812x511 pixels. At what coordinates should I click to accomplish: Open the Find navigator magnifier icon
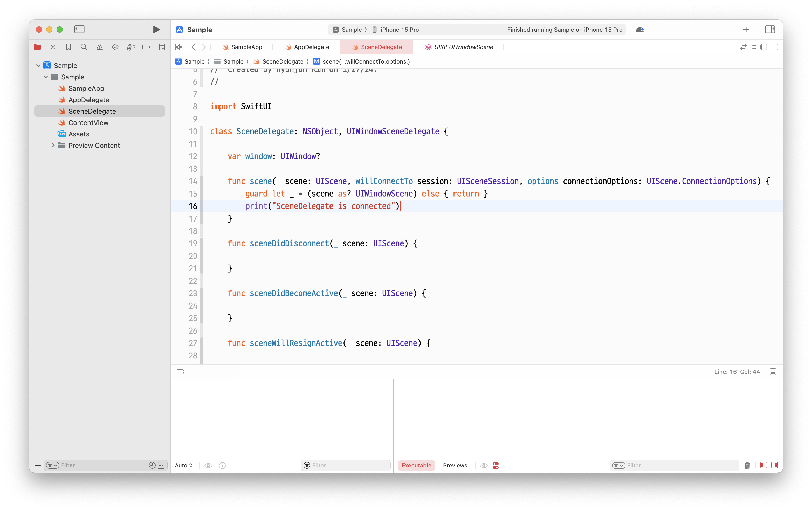tap(84, 47)
